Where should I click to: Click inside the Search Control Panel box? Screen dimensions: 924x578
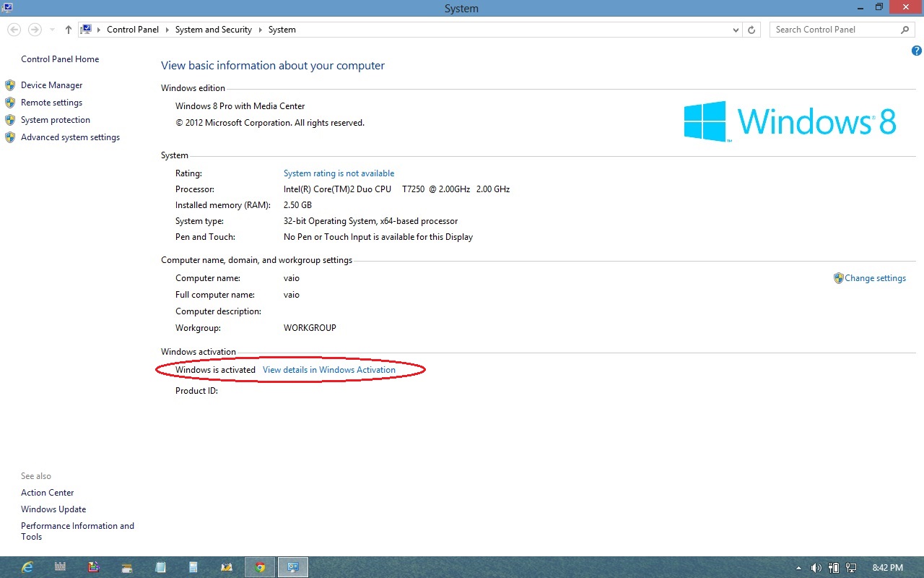(x=830, y=30)
